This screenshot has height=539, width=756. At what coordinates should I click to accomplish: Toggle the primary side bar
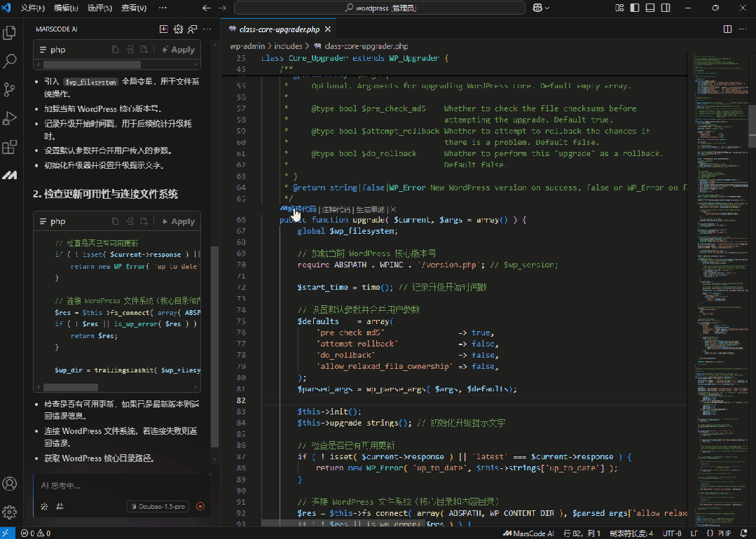click(x=635, y=8)
